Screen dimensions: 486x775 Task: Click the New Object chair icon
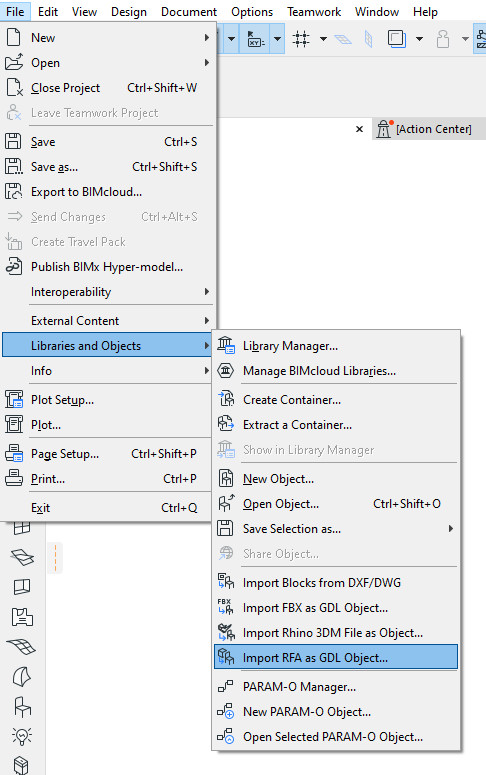click(226, 478)
